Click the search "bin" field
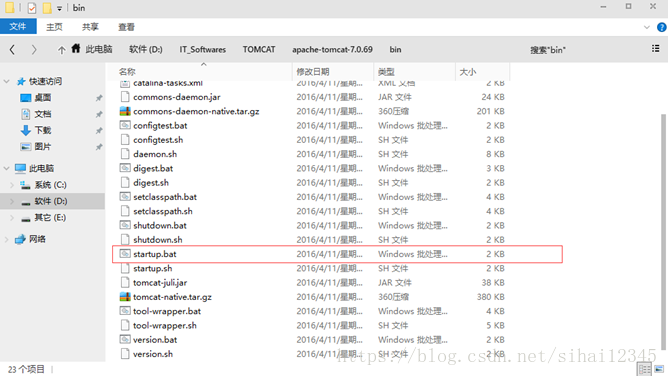The height and width of the screenshot is (376, 668). [548, 50]
